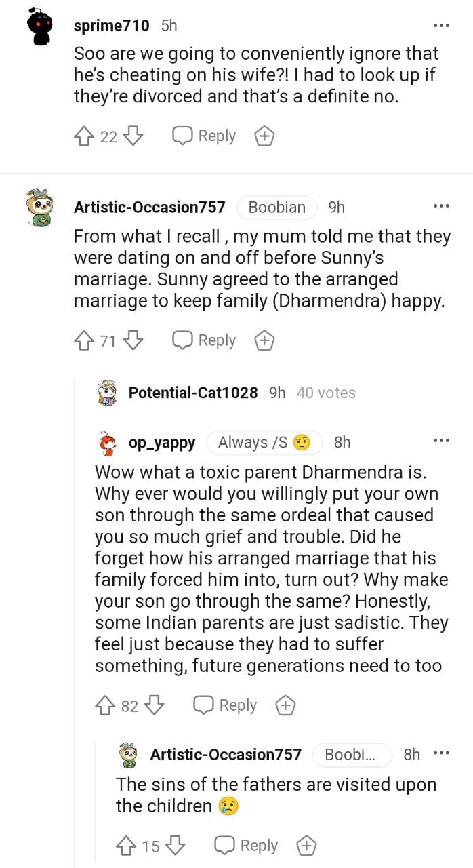473x868 pixels.
Task: Open overflow menu on op_yappy's comment
Action: [441, 441]
